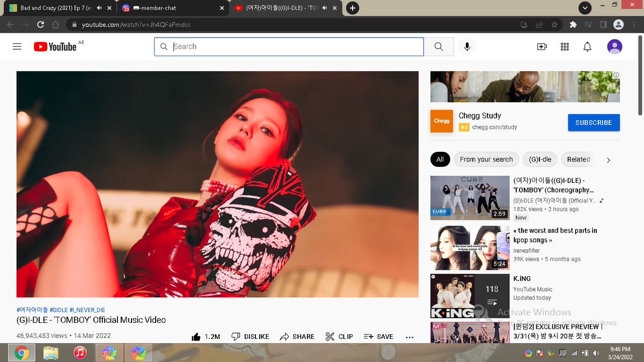
Task: Open the YouTube apps grid
Action: tap(565, 47)
